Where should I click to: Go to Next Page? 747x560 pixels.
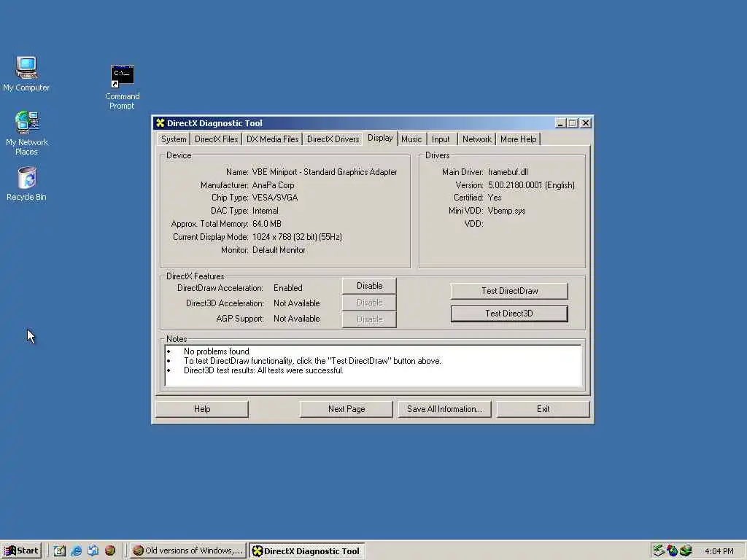pyautogui.click(x=347, y=409)
